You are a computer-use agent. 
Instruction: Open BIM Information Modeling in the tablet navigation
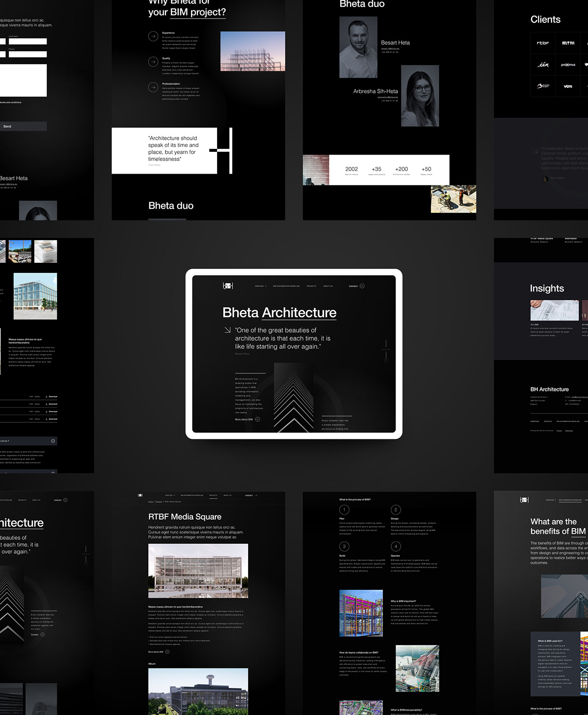[x=286, y=286]
